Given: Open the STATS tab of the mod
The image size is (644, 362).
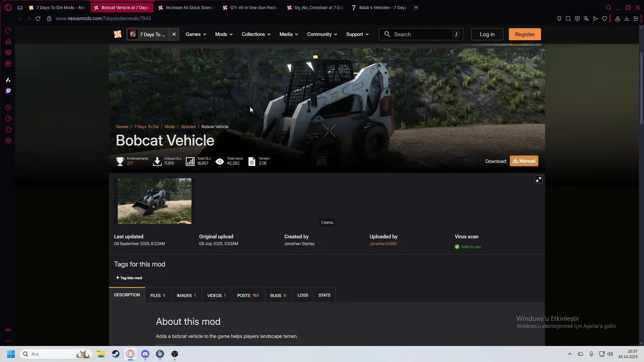Looking at the screenshot, I should (x=325, y=295).
